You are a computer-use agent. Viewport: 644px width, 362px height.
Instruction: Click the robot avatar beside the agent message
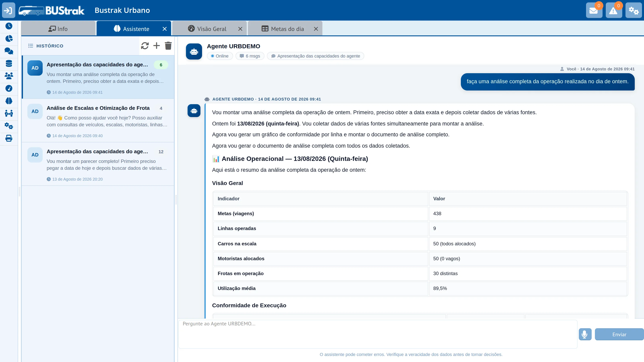194,111
